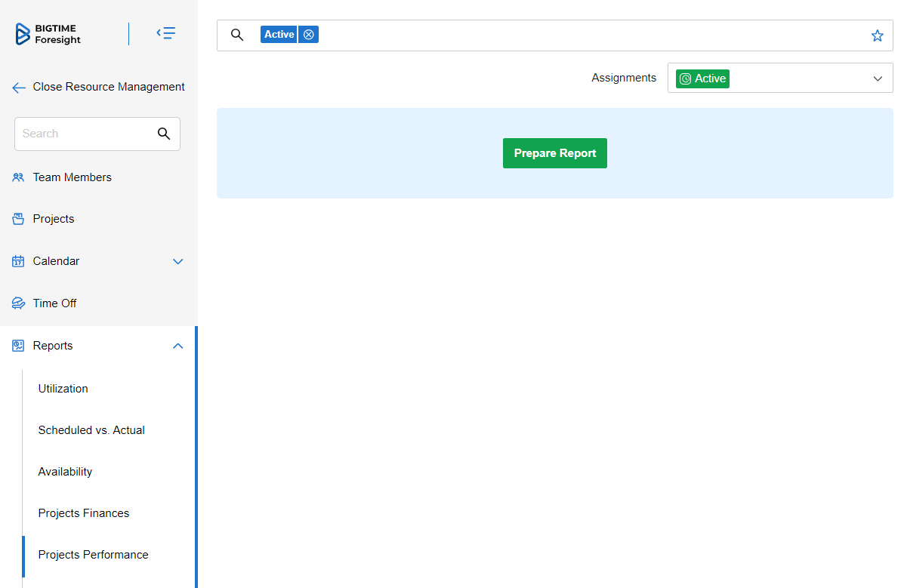This screenshot has width=904, height=588.
Task: Select Projects Finances report
Action: 84,513
